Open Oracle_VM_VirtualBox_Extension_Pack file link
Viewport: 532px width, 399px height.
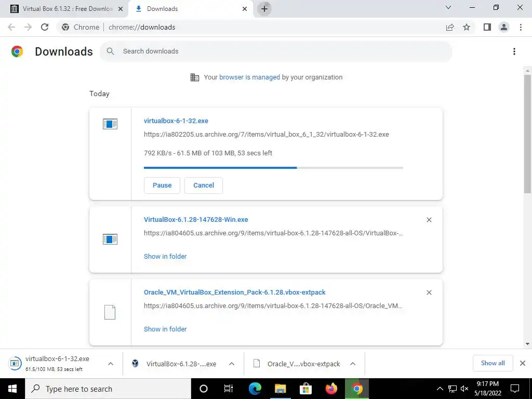pyautogui.click(x=234, y=292)
